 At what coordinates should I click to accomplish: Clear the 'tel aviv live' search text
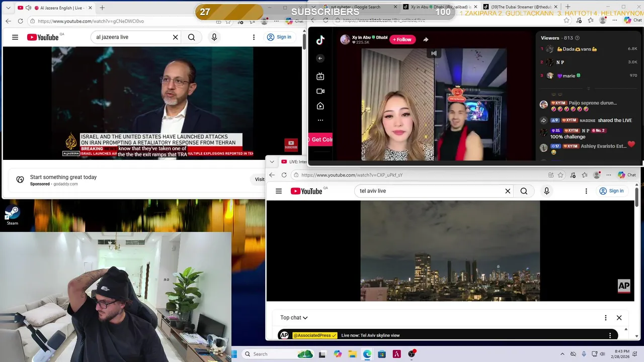(x=508, y=191)
